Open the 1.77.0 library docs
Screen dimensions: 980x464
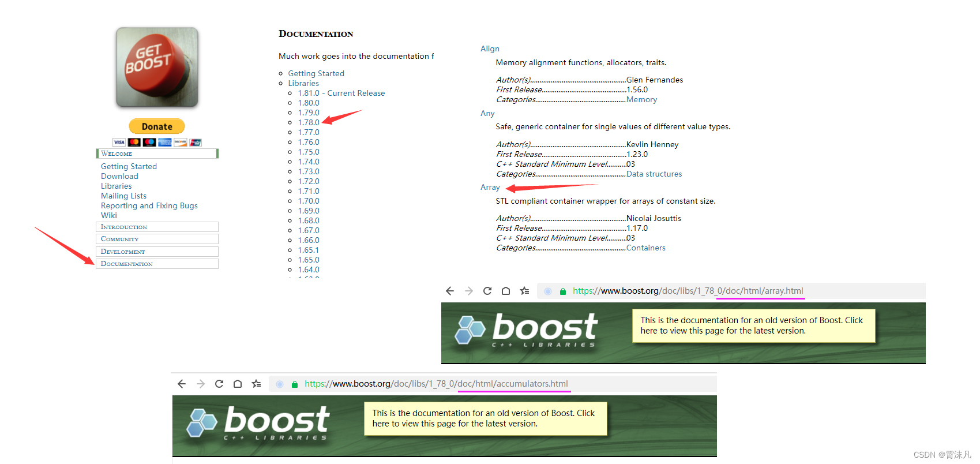point(309,132)
